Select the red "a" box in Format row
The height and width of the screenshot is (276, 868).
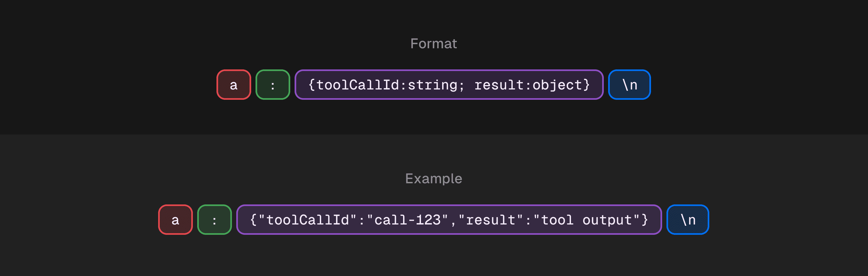(234, 85)
